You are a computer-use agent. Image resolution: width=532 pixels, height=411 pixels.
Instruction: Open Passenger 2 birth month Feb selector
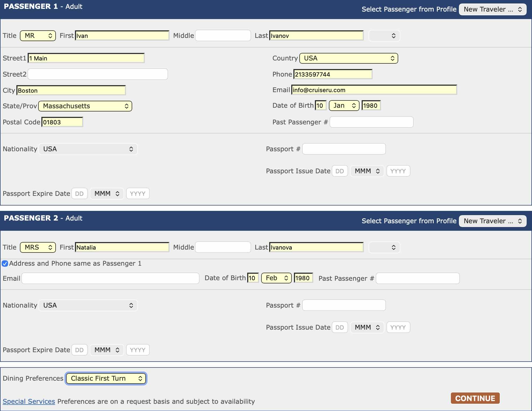click(276, 278)
